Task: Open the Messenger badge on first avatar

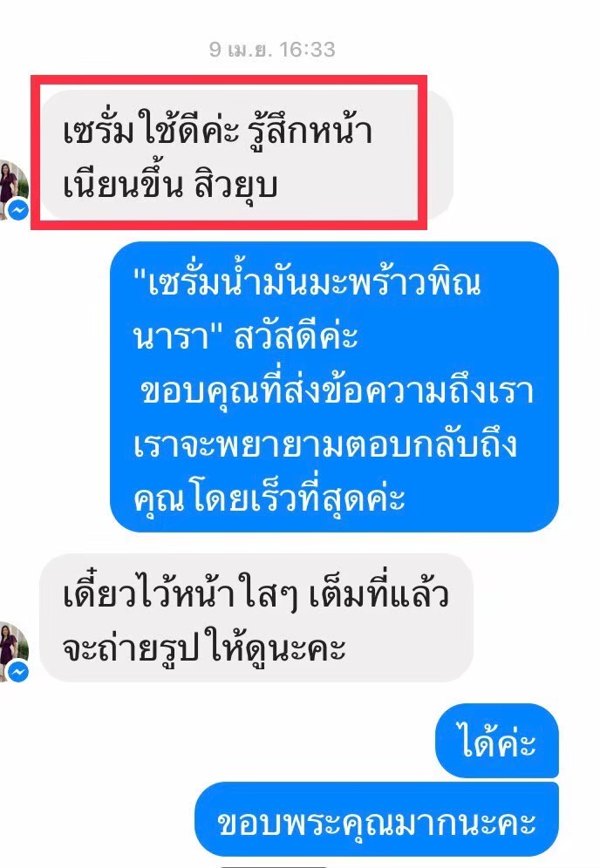Action: 19,210
